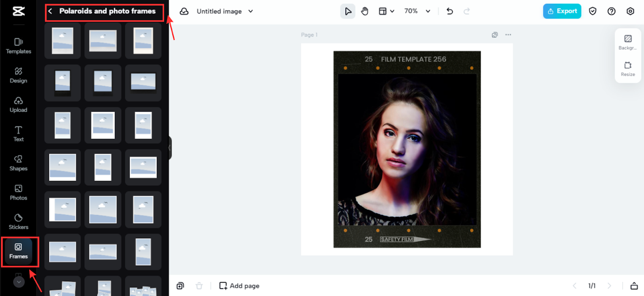The image size is (644, 296).
Task: Choose the third frame in the top row
Action: [x=143, y=41]
